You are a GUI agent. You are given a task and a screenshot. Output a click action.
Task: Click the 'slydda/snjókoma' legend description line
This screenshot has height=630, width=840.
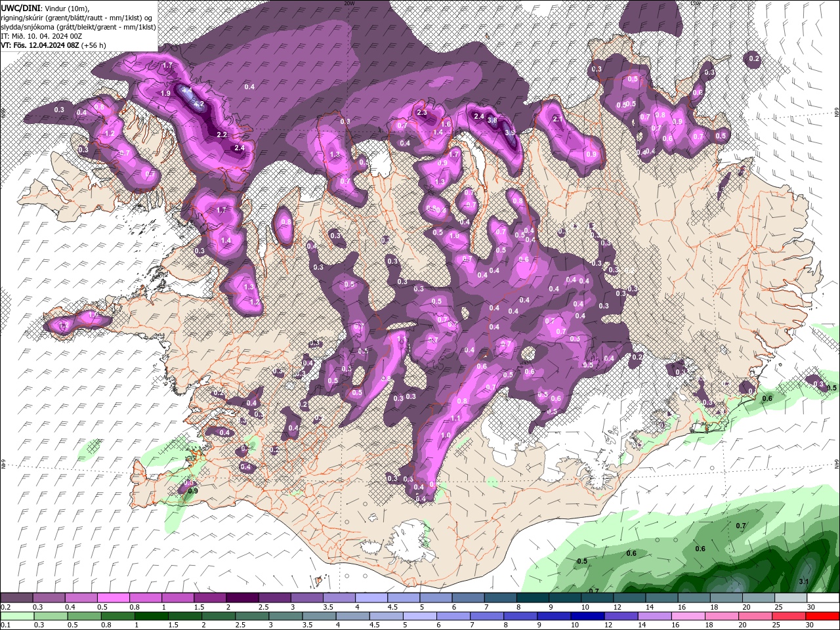click(x=78, y=27)
